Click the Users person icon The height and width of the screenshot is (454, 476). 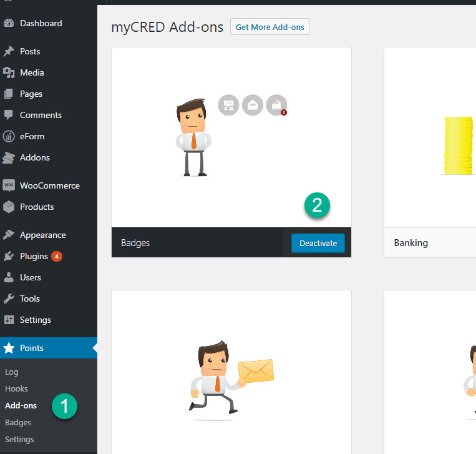click(9, 277)
